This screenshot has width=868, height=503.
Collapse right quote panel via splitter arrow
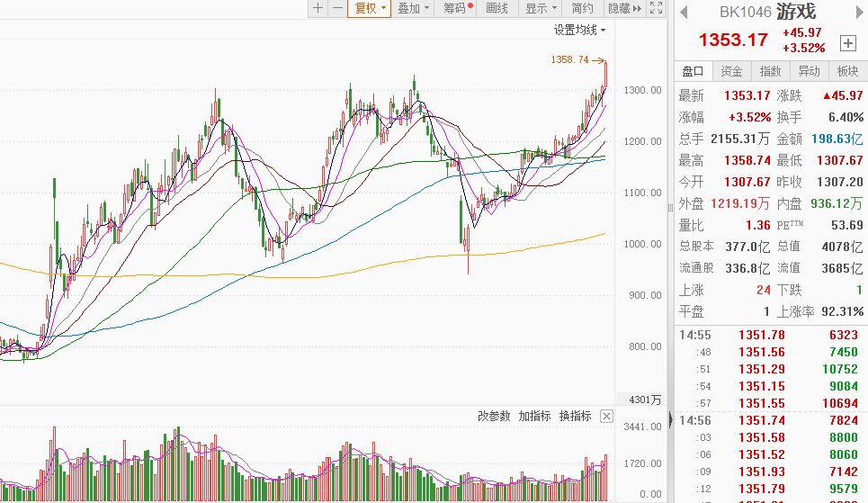coord(670,418)
